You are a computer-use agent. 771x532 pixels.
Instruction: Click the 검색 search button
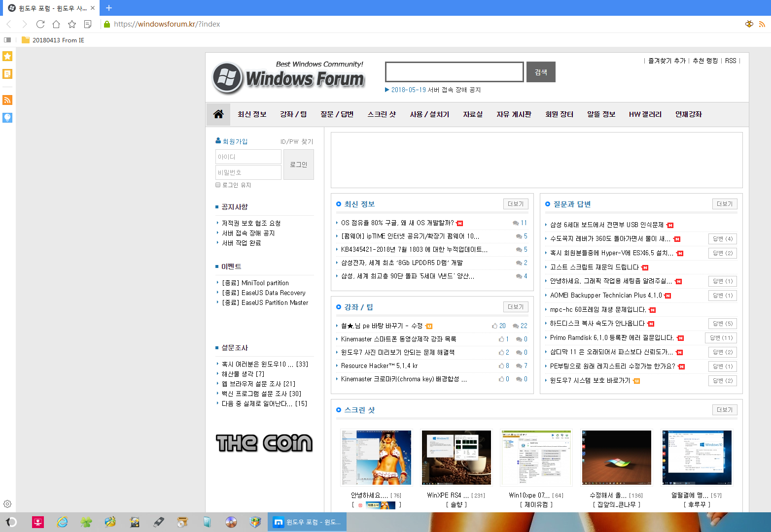click(x=541, y=72)
